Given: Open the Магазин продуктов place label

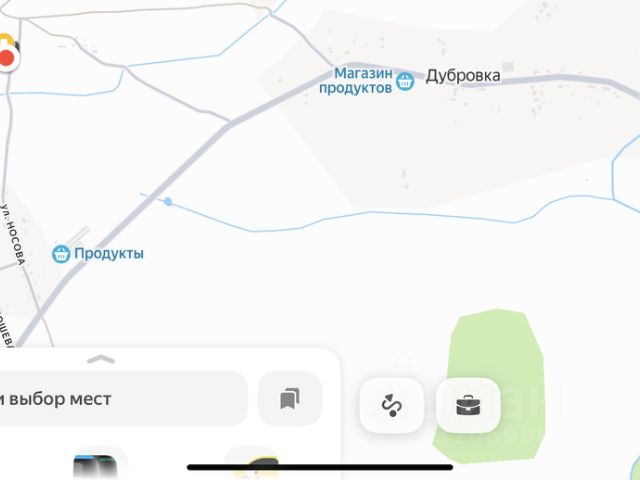Looking at the screenshot, I should (x=356, y=81).
